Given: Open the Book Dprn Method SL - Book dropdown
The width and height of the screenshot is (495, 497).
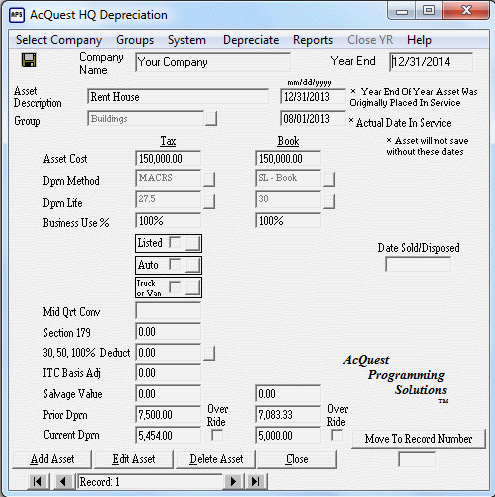Looking at the screenshot, I should (329, 179).
